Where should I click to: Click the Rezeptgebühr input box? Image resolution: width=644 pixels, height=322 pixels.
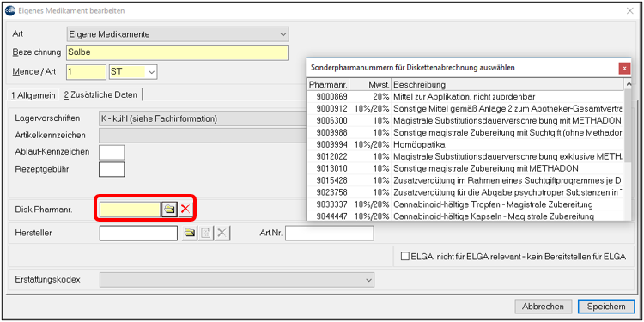tap(112, 169)
